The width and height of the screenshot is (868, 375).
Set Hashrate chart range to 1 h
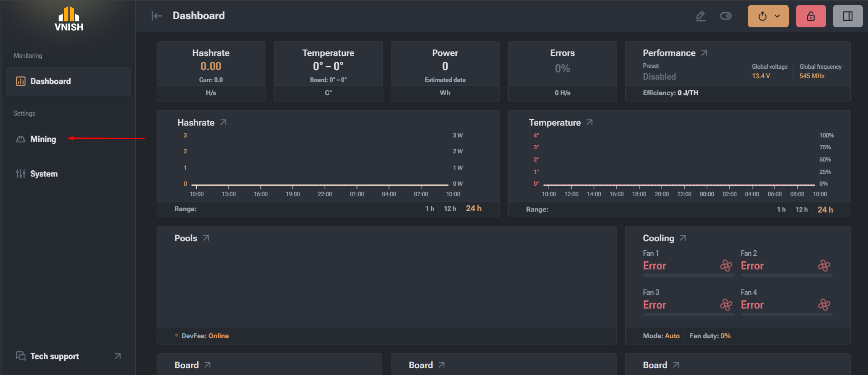[429, 208]
